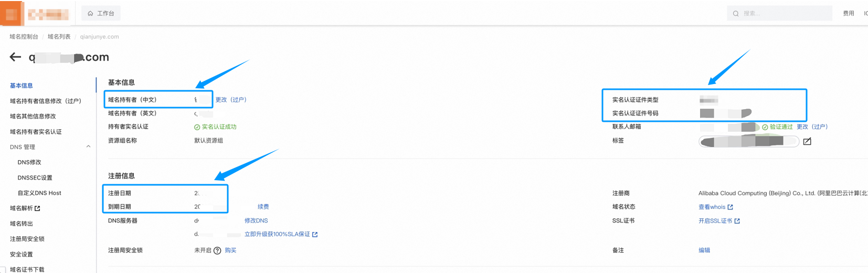
Task: Open 域名持有者实名认证 sidebar item
Action: click(x=36, y=132)
